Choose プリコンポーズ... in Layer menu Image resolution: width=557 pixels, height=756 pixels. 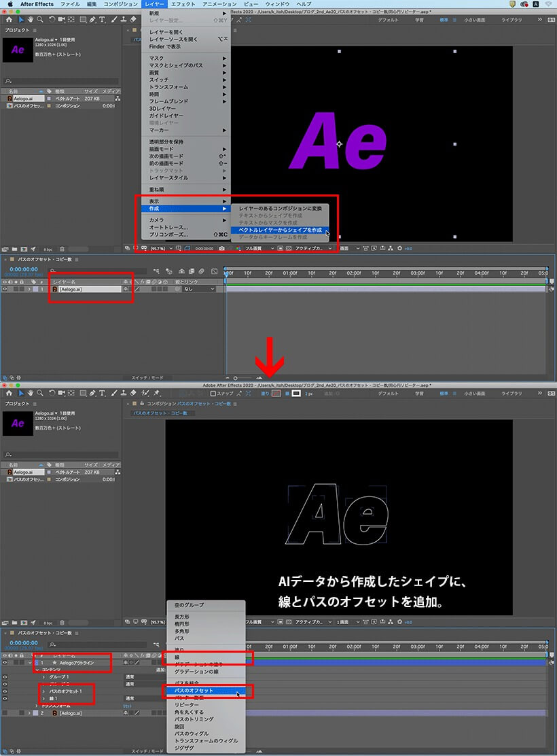tap(186, 235)
